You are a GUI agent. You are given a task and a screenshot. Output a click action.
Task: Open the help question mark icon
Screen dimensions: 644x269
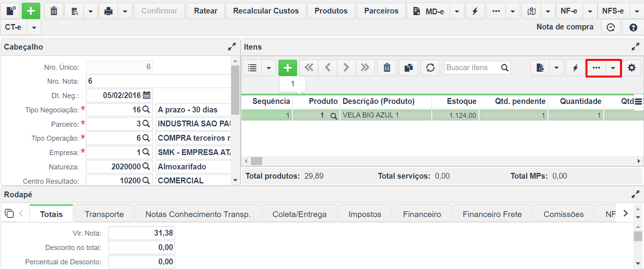633,28
